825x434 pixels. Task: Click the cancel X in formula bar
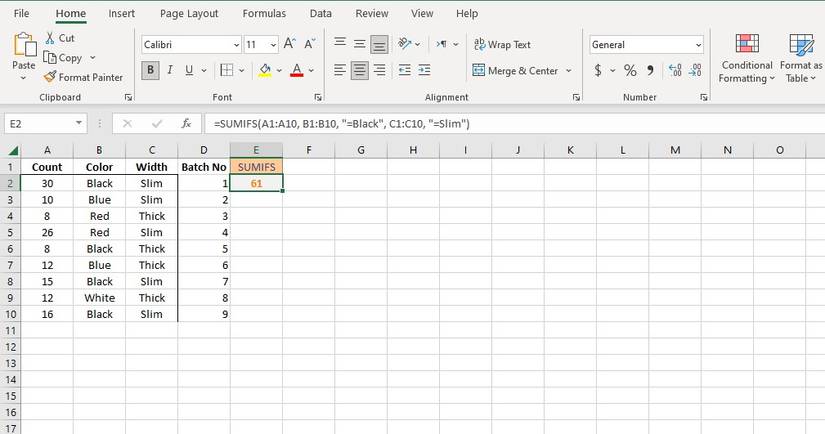127,124
